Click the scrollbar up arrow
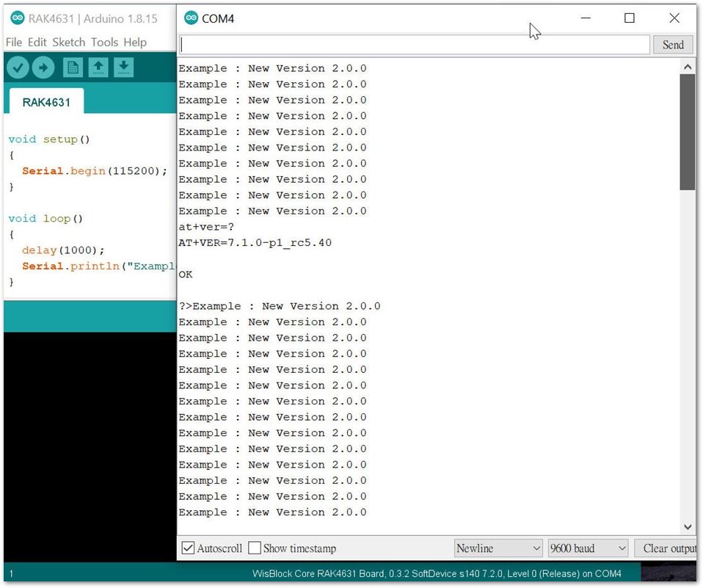Image resolution: width=703 pixels, height=588 pixels. (x=688, y=68)
